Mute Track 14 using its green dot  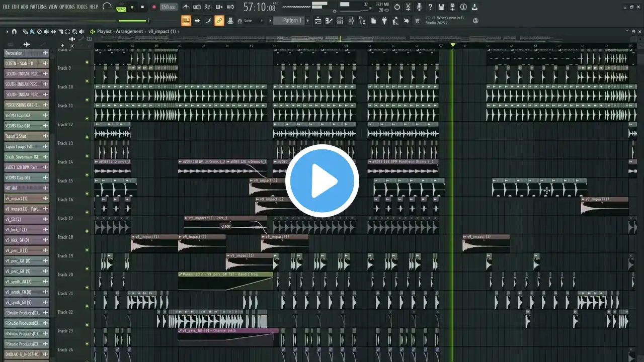coord(87,174)
